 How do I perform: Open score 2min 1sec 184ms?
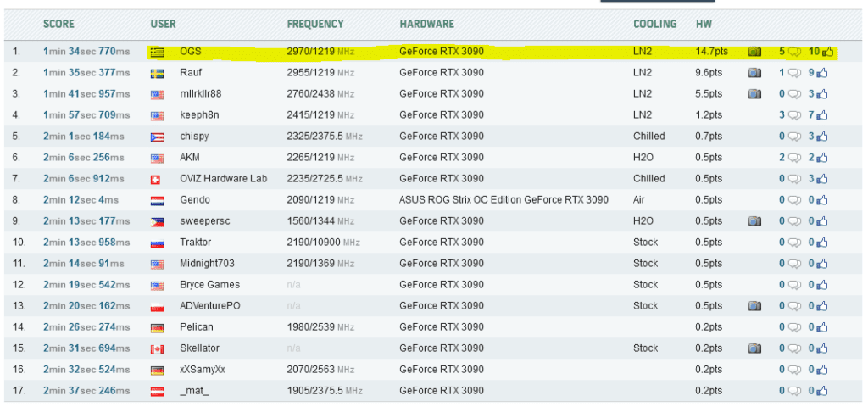(x=84, y=137)
